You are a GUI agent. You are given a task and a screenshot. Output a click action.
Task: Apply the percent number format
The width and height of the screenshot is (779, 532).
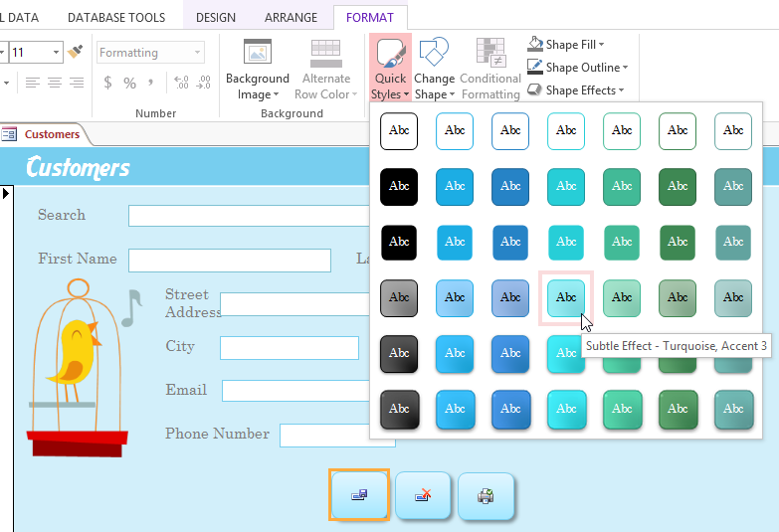click(x=129, y=83)
